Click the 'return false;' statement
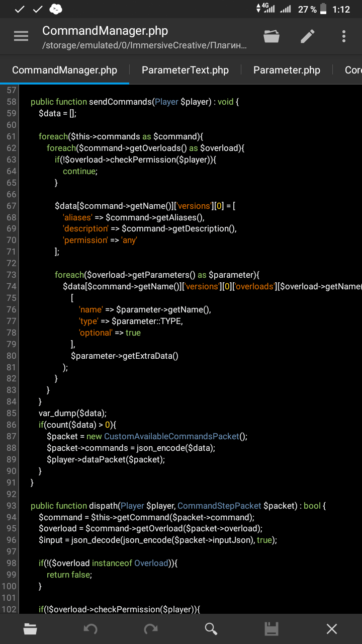This screenshot has height=644, width=362. click(69, 575)
